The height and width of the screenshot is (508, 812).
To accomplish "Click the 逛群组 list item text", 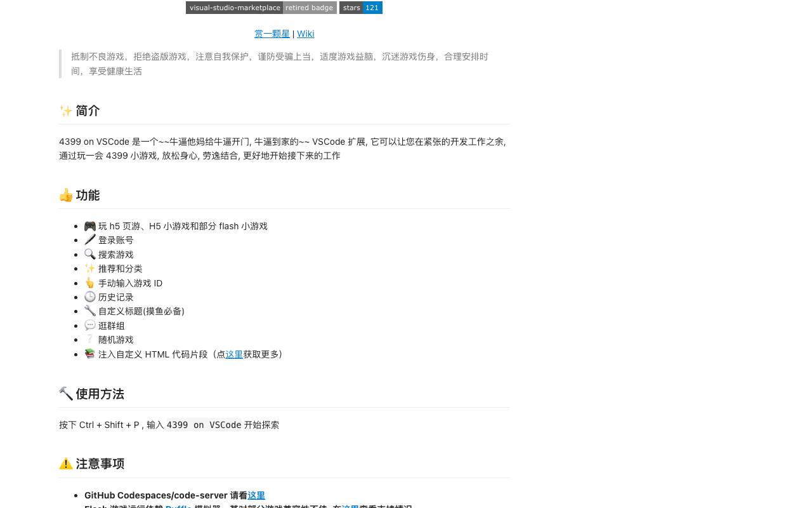I will pos(112,326).
